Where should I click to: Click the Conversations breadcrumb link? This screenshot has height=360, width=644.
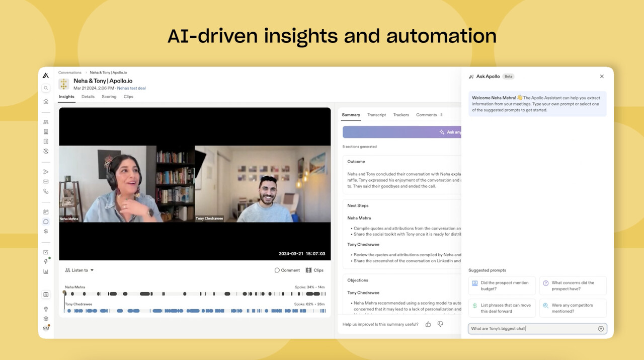pyautogui.click(x=70, y=73)
